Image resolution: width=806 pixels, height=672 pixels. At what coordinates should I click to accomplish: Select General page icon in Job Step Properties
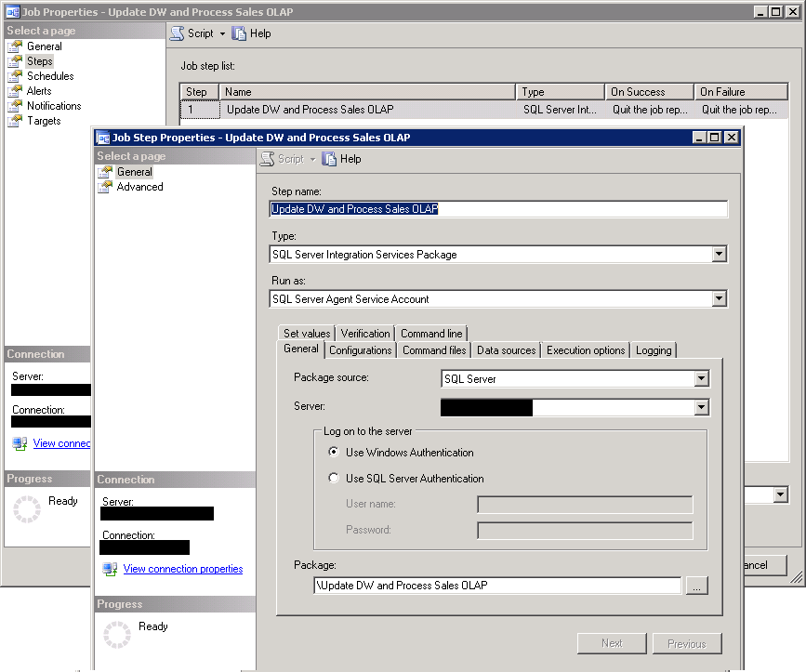tap(105, 172)
